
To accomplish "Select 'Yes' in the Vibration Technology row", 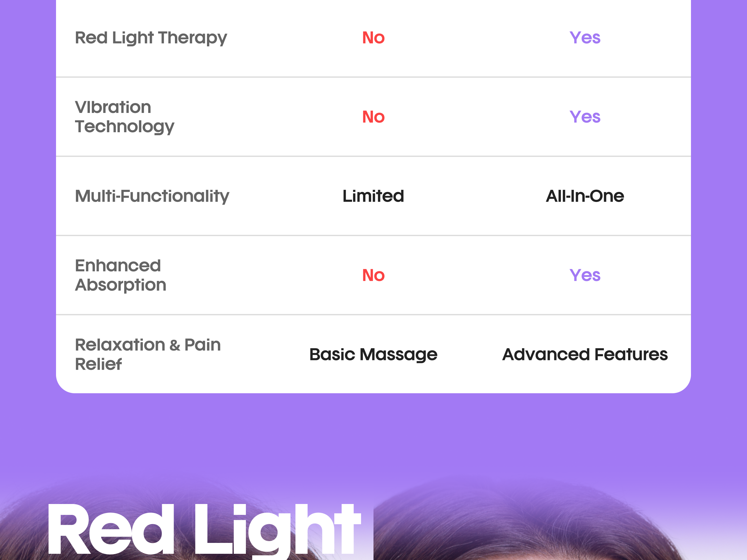I will pyautogui.click(x=585, y=117).
